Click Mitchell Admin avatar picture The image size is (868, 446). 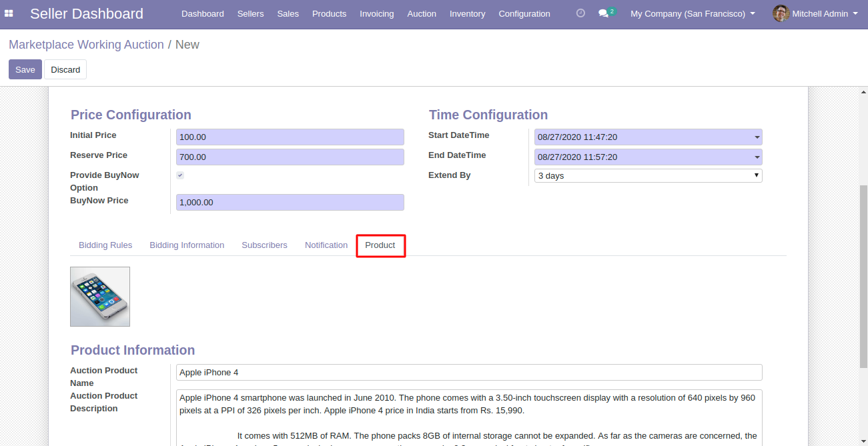(x=781, y=13)
